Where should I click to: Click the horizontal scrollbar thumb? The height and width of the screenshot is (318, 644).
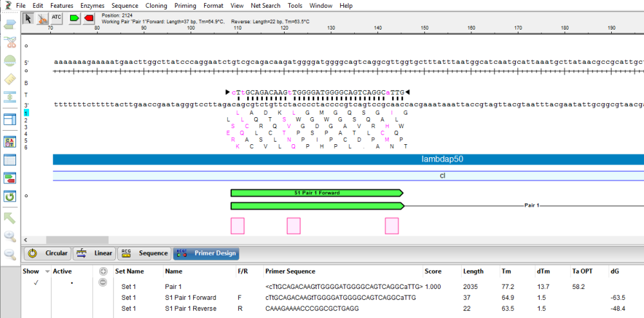coord(77,240)
